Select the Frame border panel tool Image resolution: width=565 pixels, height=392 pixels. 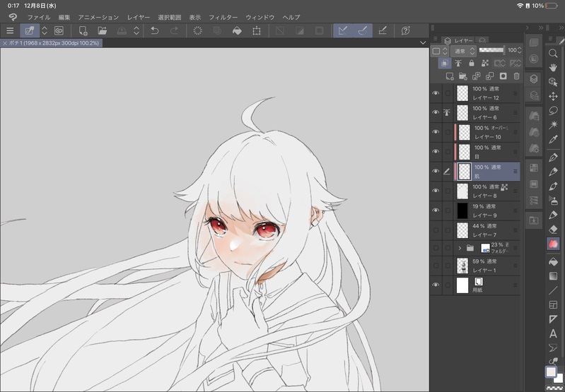point(553,305)
